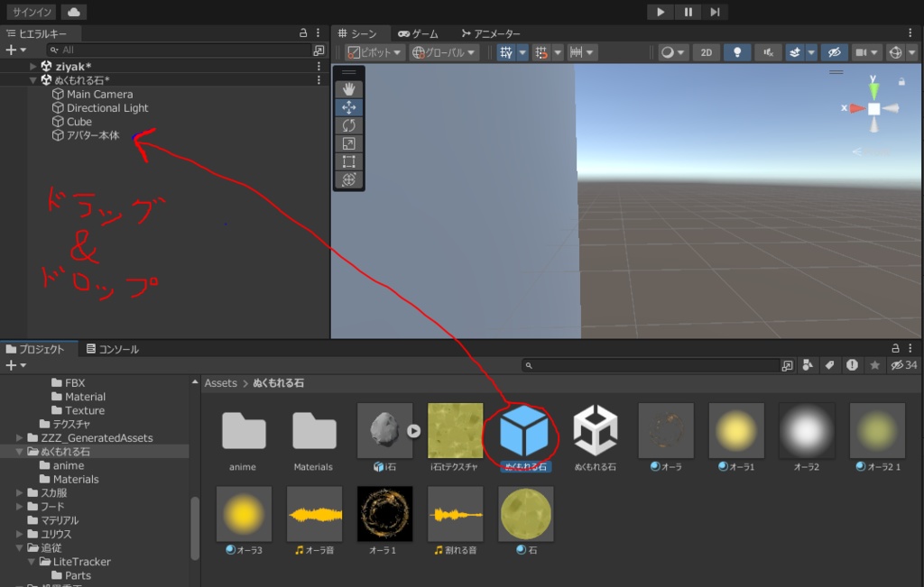This screenshot has height=587, width=924.
Task: Click the サインイン button
Action: point(32,12)
